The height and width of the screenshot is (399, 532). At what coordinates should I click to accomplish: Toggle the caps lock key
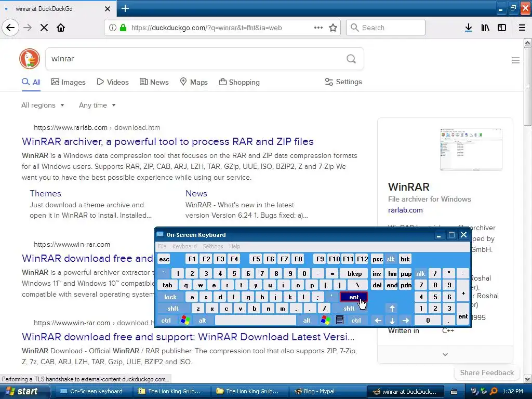click(x=170, y=297)
